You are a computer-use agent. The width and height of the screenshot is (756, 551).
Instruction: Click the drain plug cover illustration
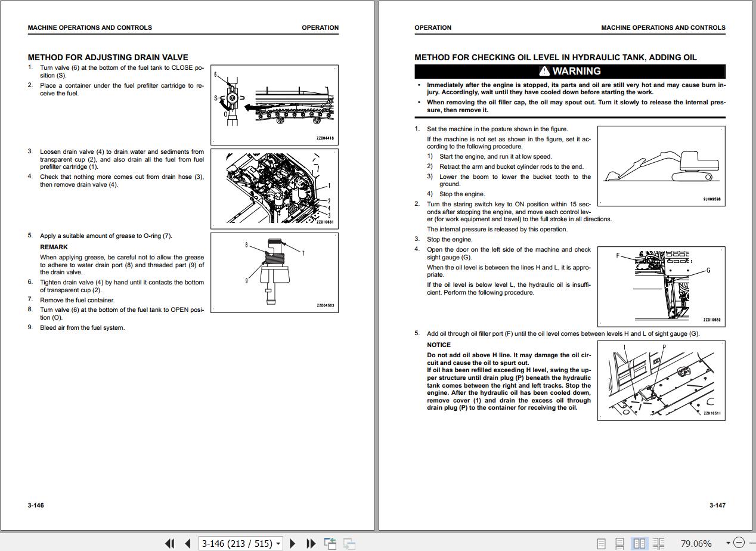(x=661, y=380)
